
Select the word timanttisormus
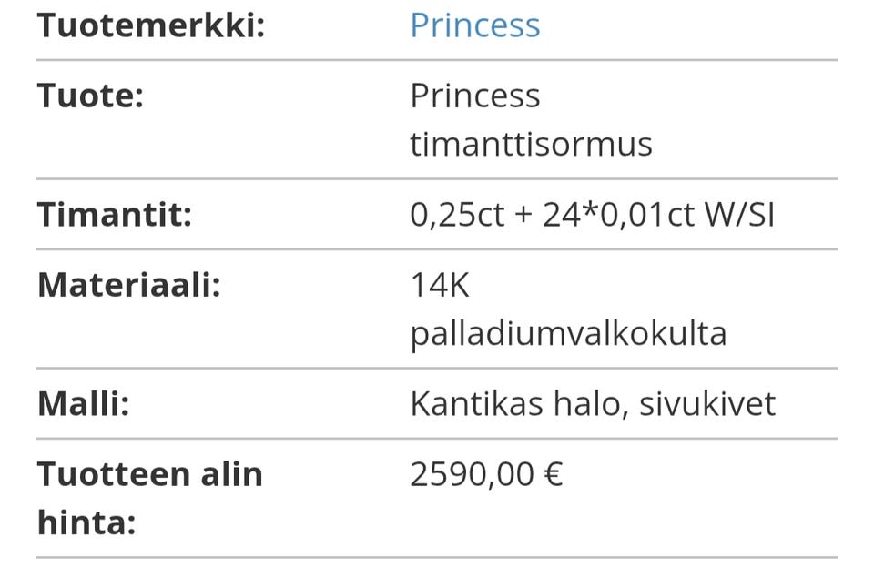531,144
